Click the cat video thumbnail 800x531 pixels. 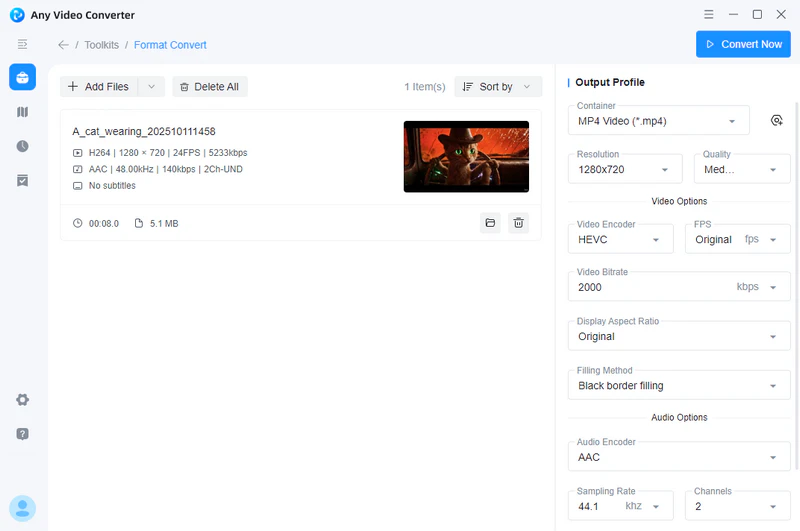click(x=466, y=157)
